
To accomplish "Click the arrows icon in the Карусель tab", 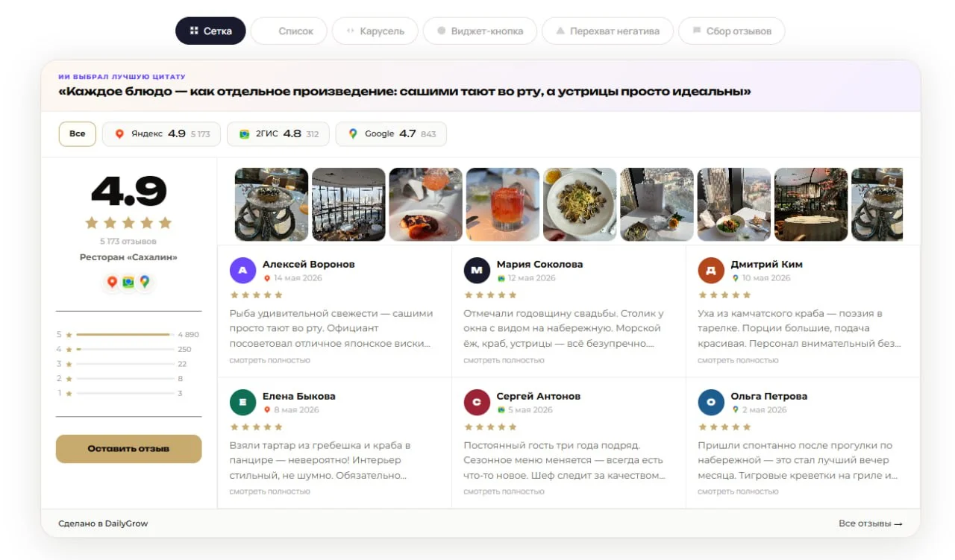I will click(x=350, y=31).
